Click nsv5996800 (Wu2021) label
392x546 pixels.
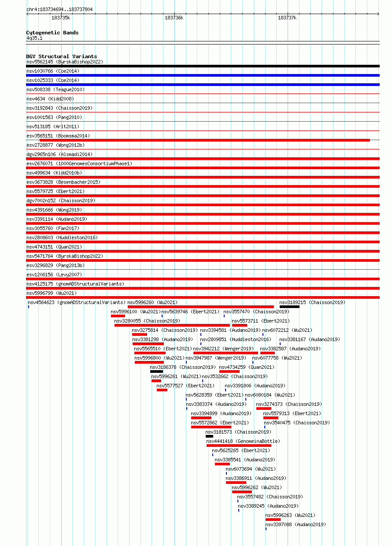tap(159, 358)
